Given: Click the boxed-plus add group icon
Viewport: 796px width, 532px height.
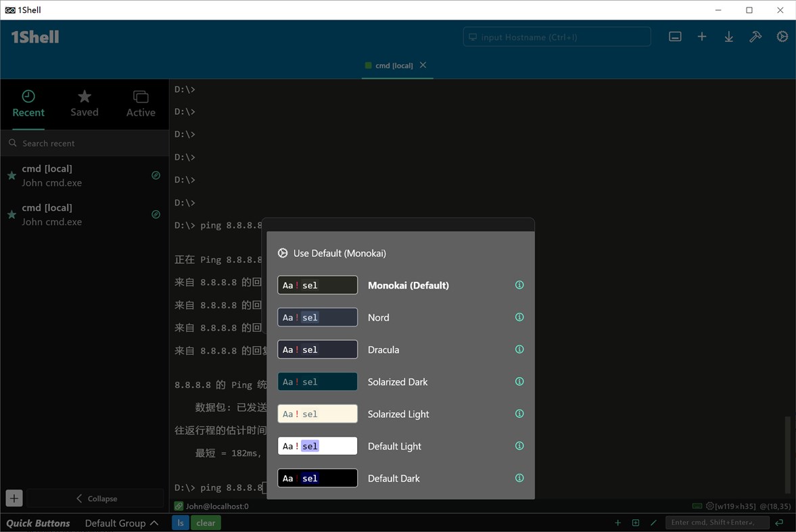Looking at the screenshot, I should (x=636, y=523).
